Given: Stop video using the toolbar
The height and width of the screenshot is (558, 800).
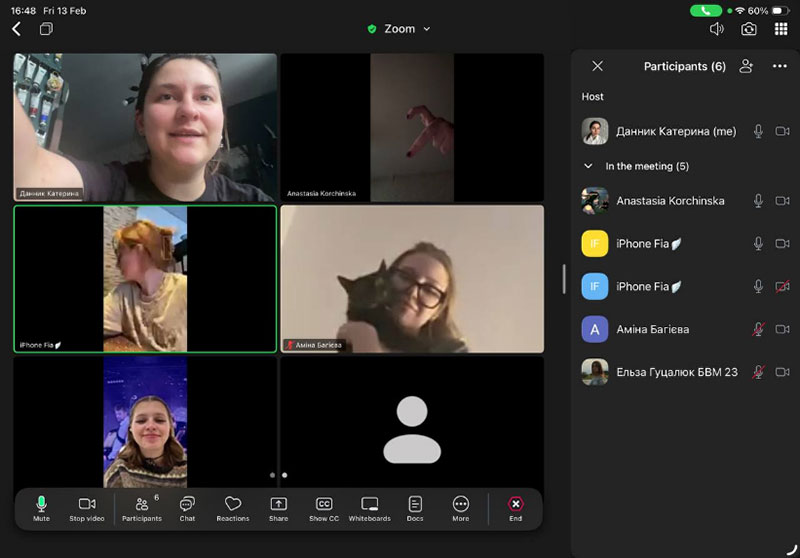Looking at the screenshot, I should (87, 507).
